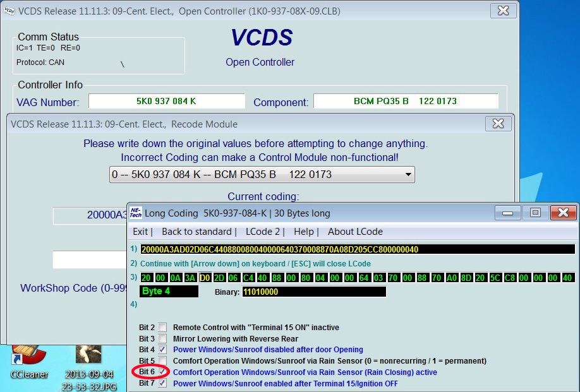This screenshot has width=580, height=392.
Task: Select byte 8D in the byte row
Action: (x=466, y=278)
